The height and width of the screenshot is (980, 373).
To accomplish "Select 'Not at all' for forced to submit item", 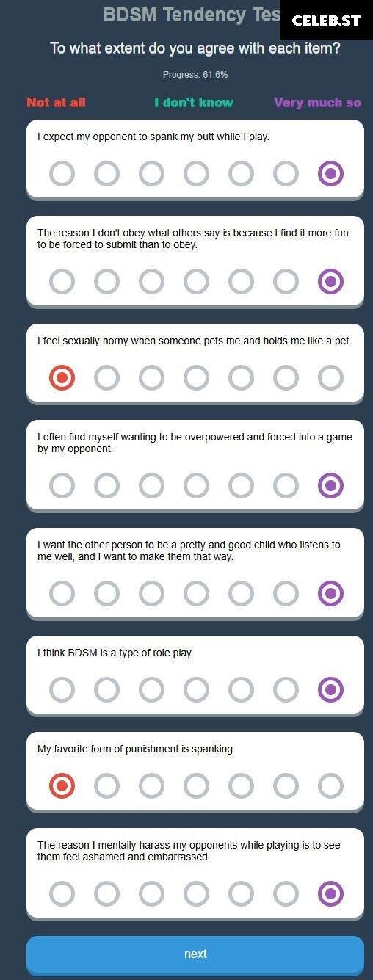I will pos(62,281).
